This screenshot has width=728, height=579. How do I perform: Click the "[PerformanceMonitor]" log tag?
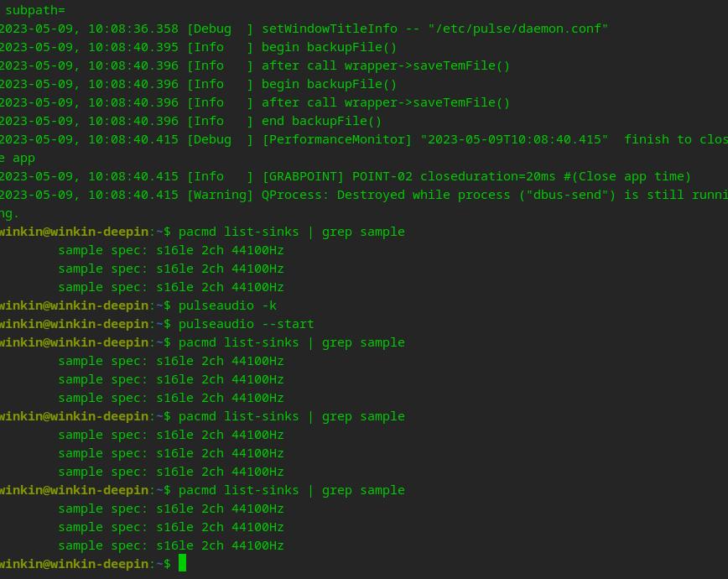[x=336, y=139]
